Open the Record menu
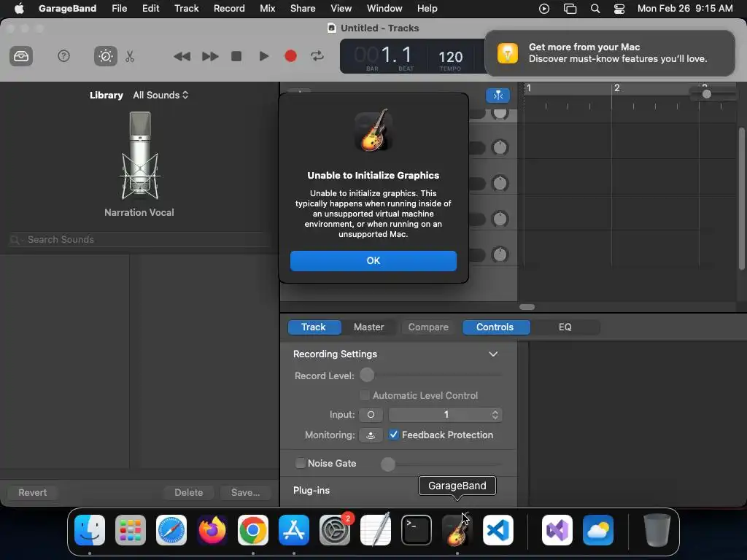The height and width of the screenshot is (560, 747). pos(229,8)
